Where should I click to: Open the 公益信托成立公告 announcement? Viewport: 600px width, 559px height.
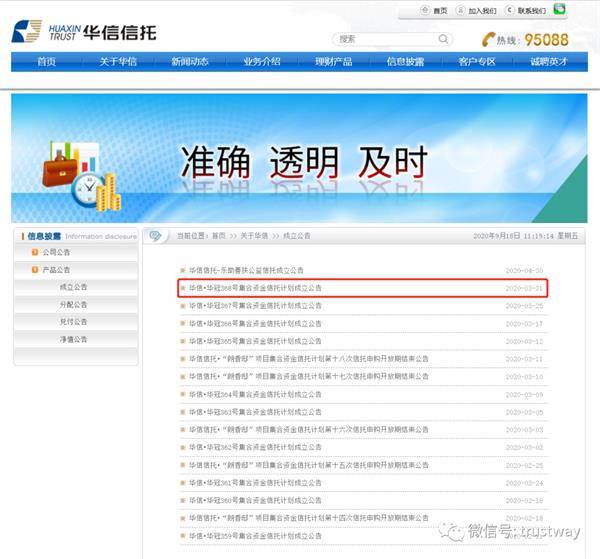(x=246, y=271)
